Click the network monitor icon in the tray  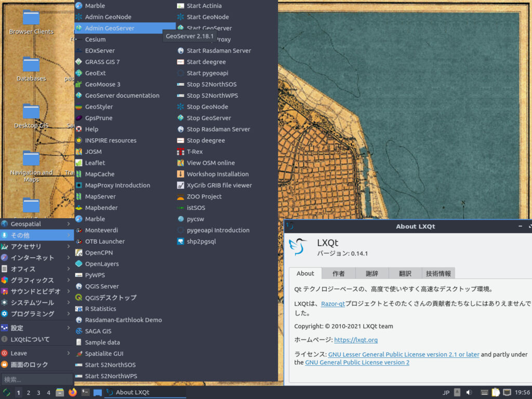507,392
